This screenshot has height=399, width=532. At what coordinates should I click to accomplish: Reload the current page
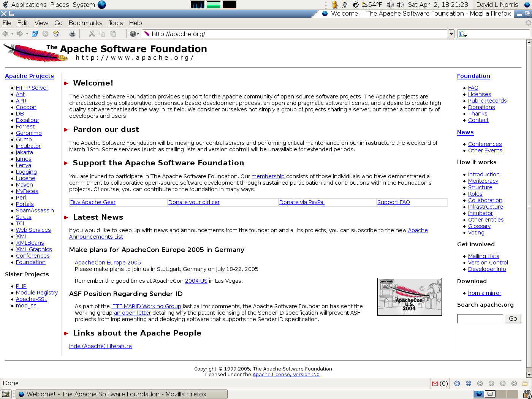35,34
